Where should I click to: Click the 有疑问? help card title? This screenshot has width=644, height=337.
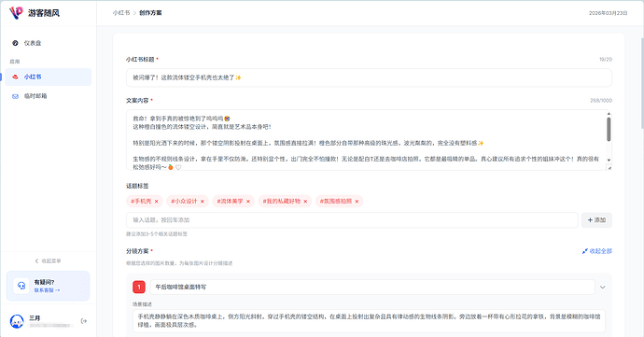pos(44,282)
